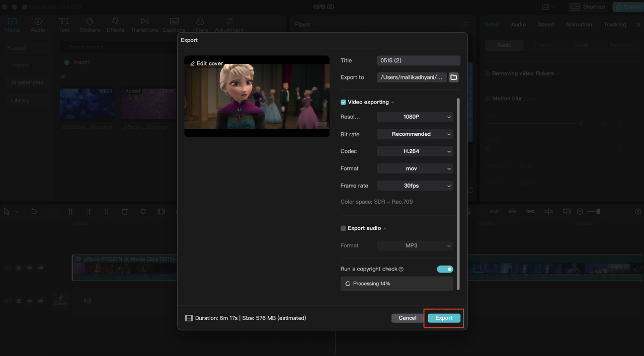Open the Text tool tab
644x356 pixels.
pos(64,25)
